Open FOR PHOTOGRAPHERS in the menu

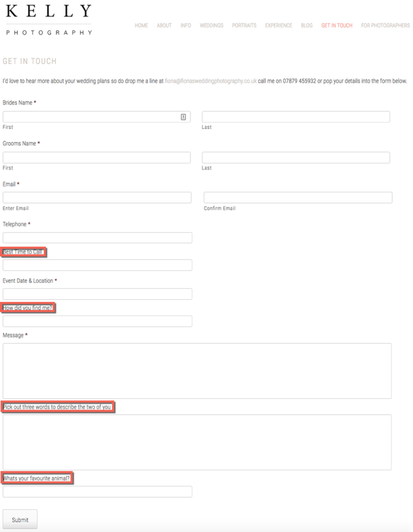coord(385,25)
